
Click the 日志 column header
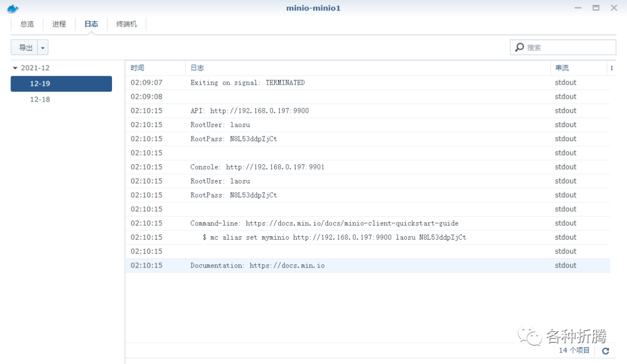click(x=368, y=68)
